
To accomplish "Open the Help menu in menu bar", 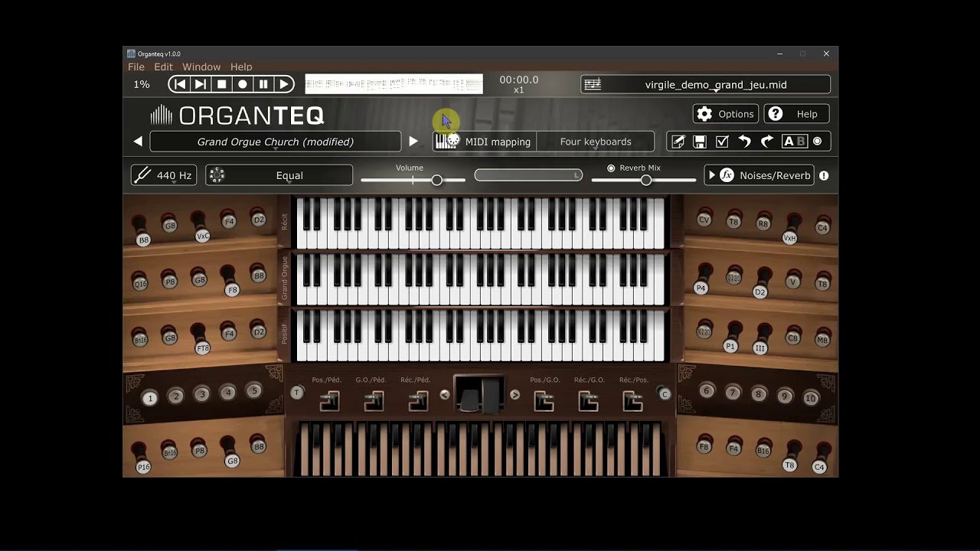I will coord(241,67).
